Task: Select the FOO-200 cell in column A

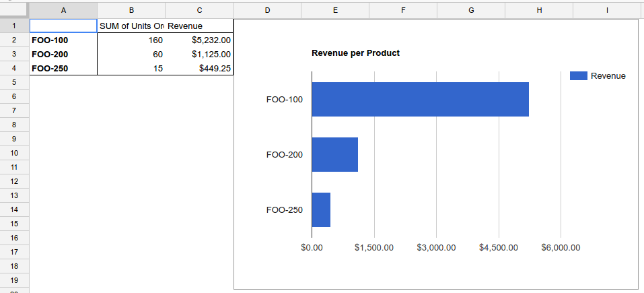Action: (63, 54)
